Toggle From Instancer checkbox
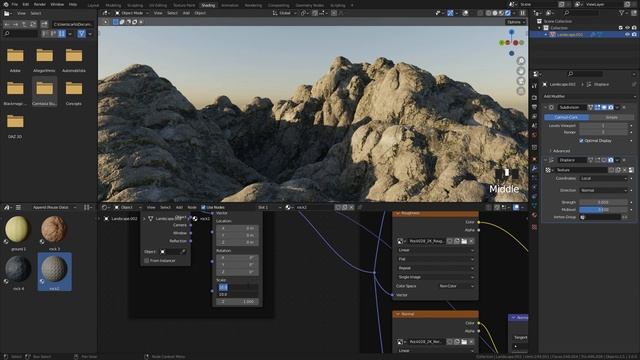 (x=147, y=260)
